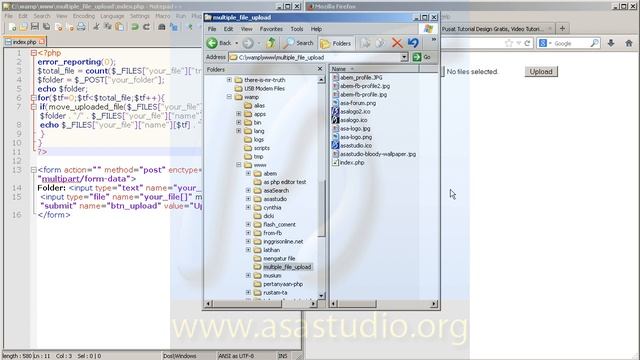Click Copy icon in Notepad++ toolbar
The height and width of the screenshot is (360, 640).
(x=108, y=27)
